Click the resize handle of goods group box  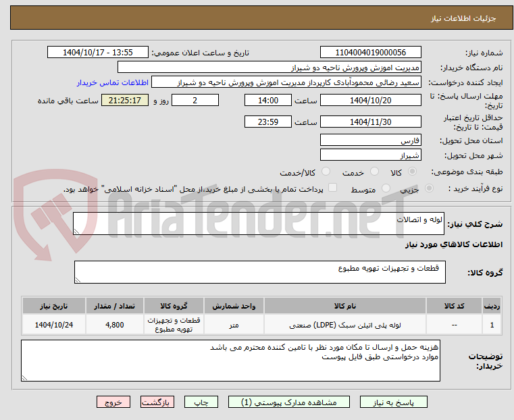click(78, 280)
